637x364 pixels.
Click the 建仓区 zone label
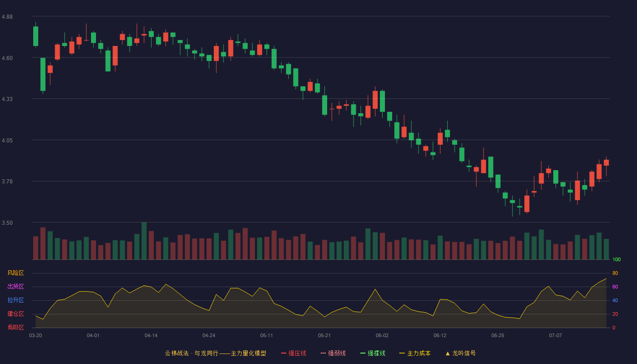15,314
